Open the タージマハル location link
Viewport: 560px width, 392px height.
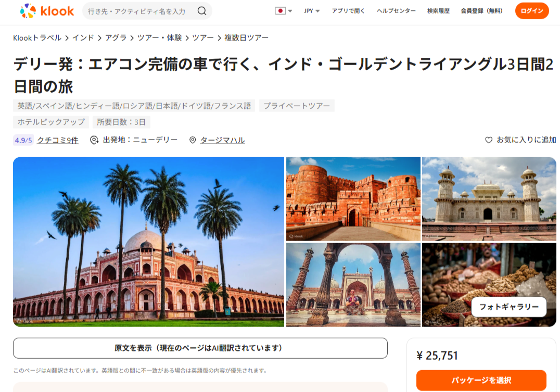(223, 140)
